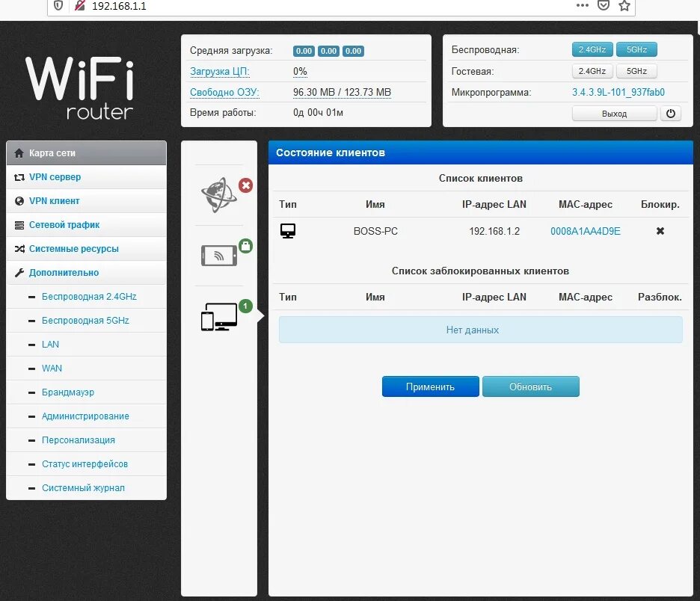Bookmark page with the star icon

tap(624, 6)
